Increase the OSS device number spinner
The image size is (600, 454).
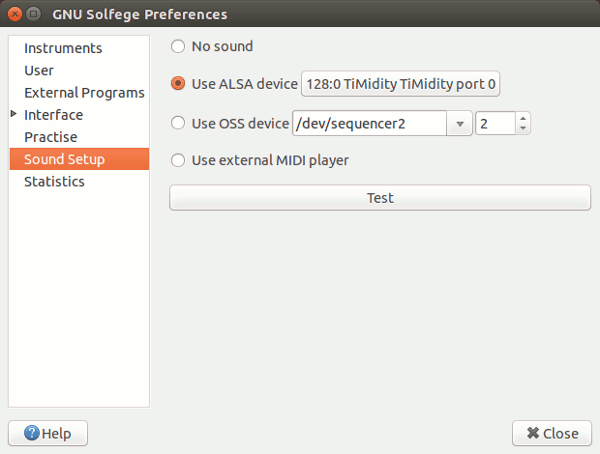[523, 118]
